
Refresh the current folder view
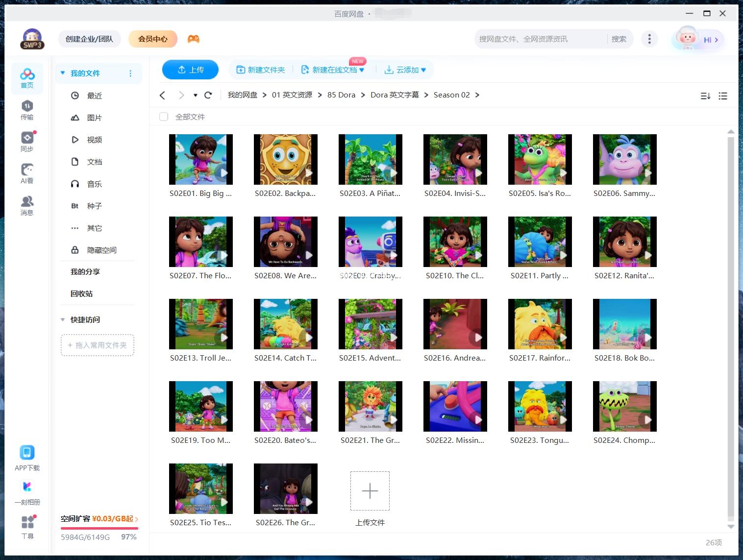click(x=208, y=95)
